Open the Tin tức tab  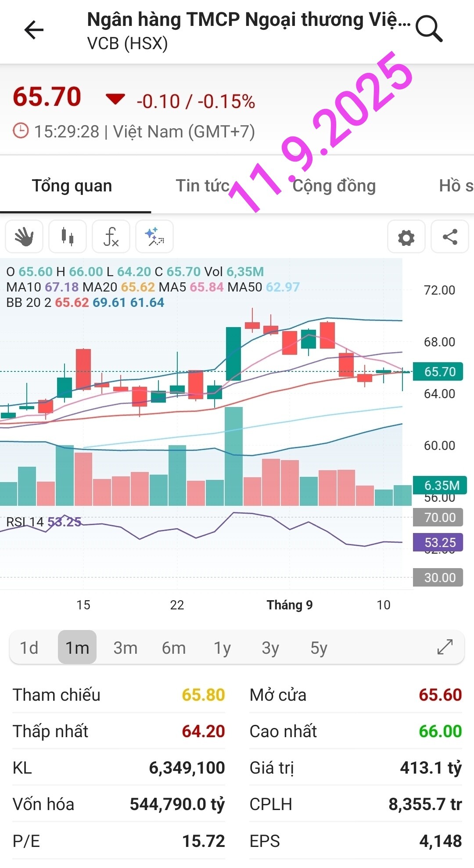coord(203,186)
